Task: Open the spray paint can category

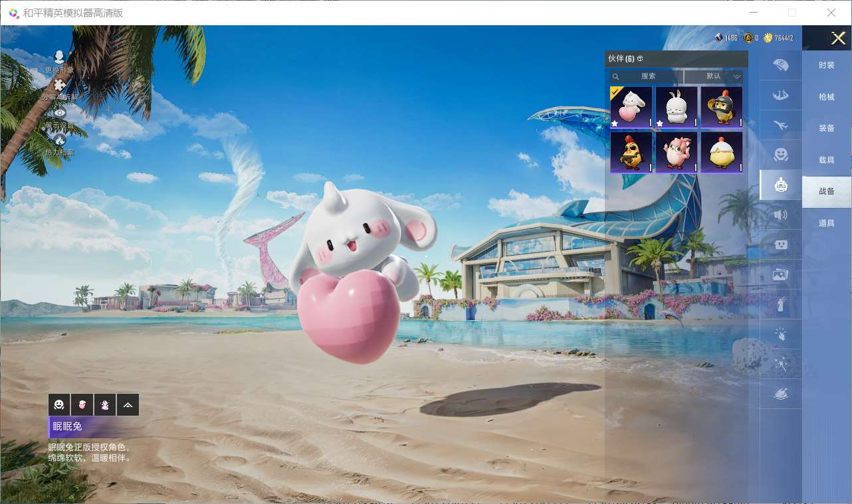Action: coord(781,305)
